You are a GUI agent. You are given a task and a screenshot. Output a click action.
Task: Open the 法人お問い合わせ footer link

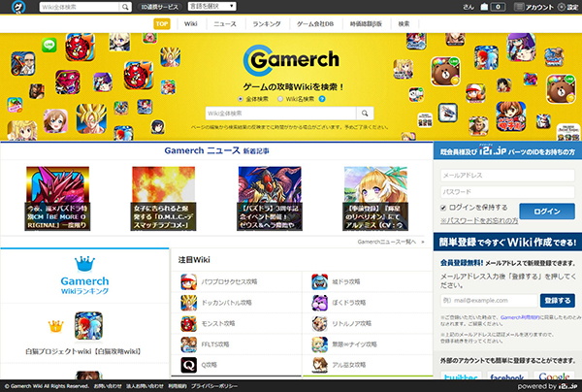click(x=145, y=386)
